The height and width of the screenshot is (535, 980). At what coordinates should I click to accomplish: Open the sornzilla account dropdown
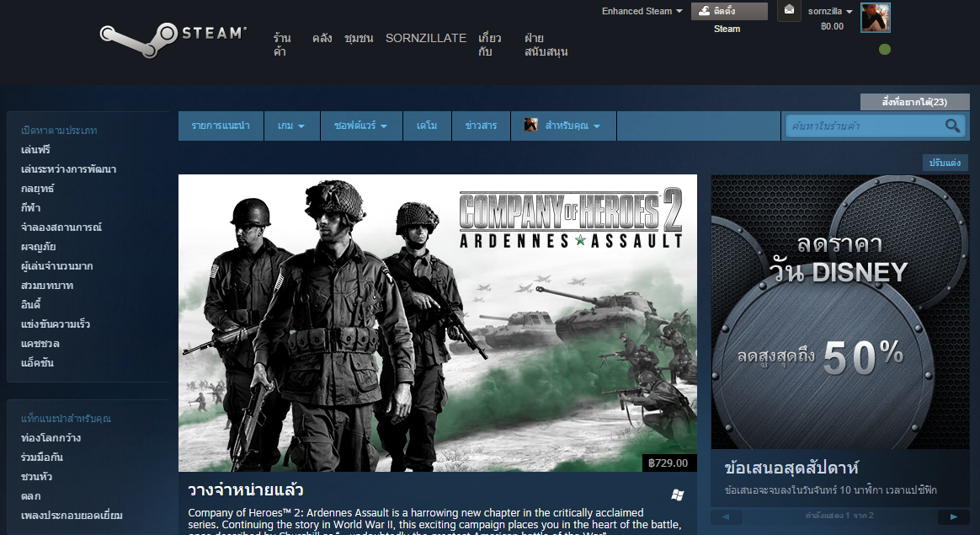point(830,11)
